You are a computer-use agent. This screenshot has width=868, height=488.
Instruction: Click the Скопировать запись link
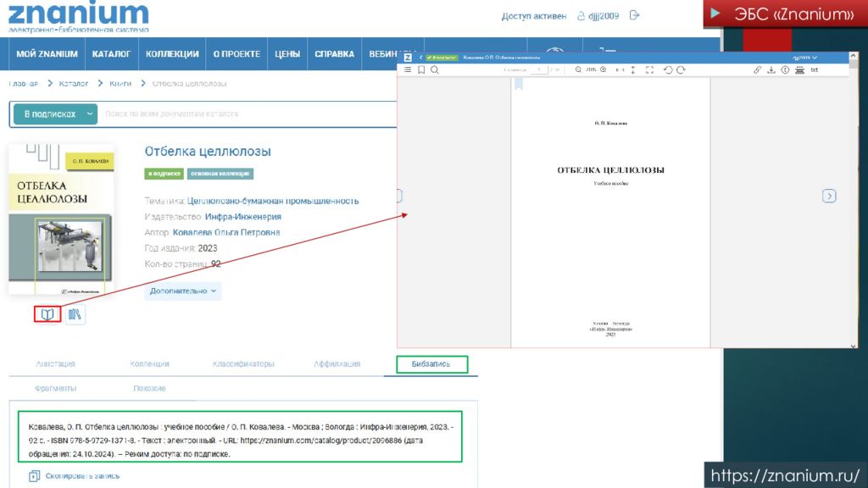(82, 476)
